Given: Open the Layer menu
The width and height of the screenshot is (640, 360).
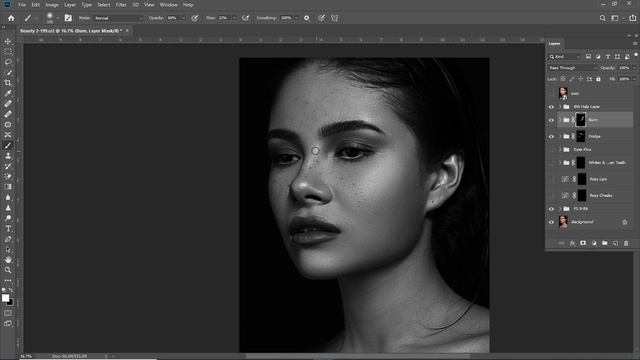Looking at the screenshot, I should tap(70, 5).
